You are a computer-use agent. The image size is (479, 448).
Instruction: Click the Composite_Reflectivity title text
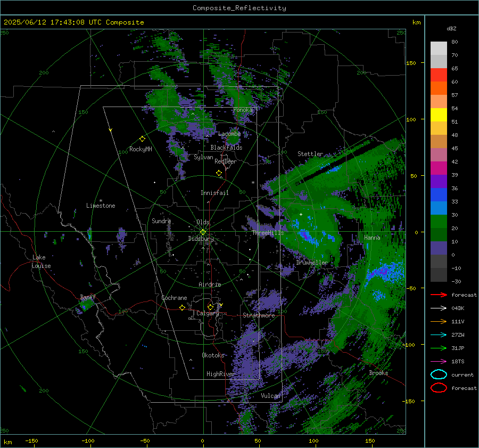point(239,8)
